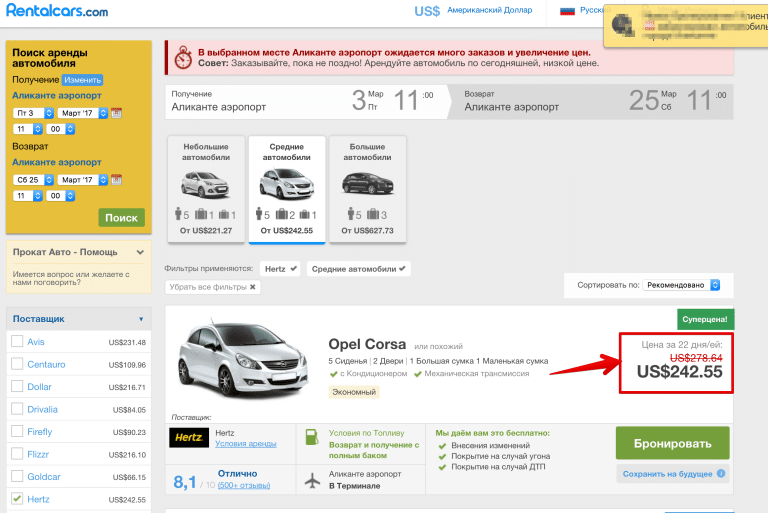Click the info icon next to Сохранить на будущее
Viewport: 768px width, 513px height.
point(721,473)
